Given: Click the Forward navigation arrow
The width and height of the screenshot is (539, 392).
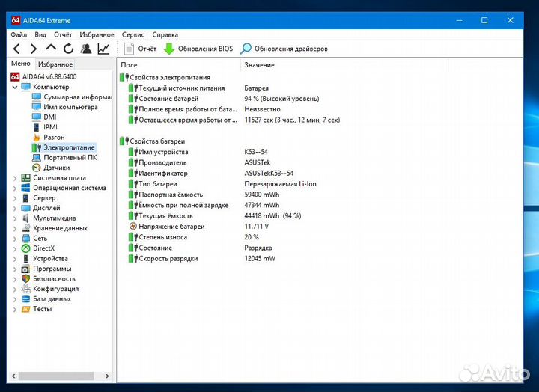Looking at the screenshot, I should tap(34, 49).
